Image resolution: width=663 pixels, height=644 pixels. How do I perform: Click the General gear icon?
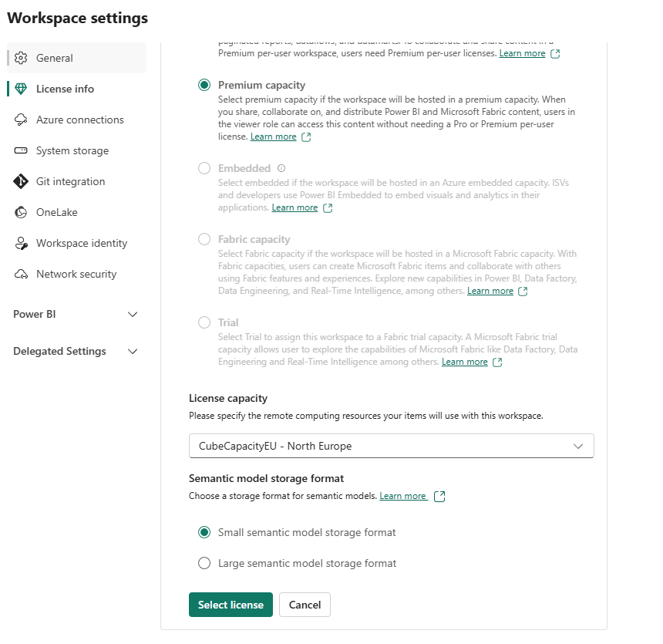(21, 58)
